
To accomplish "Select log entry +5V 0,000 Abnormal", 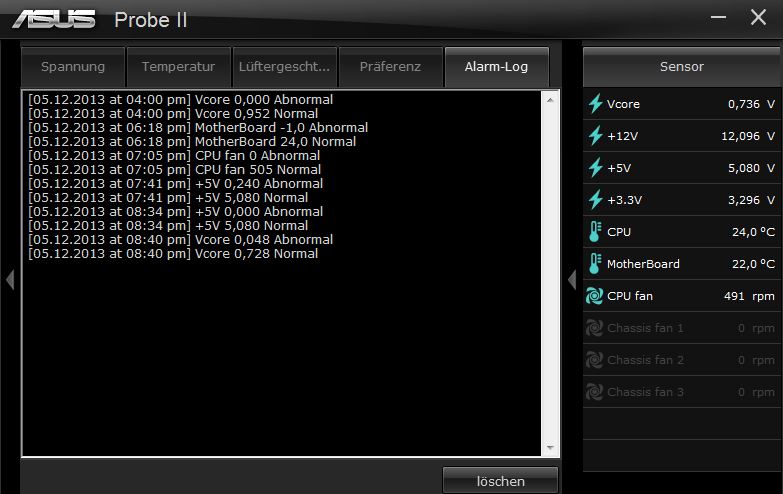I will pos(175,211).
